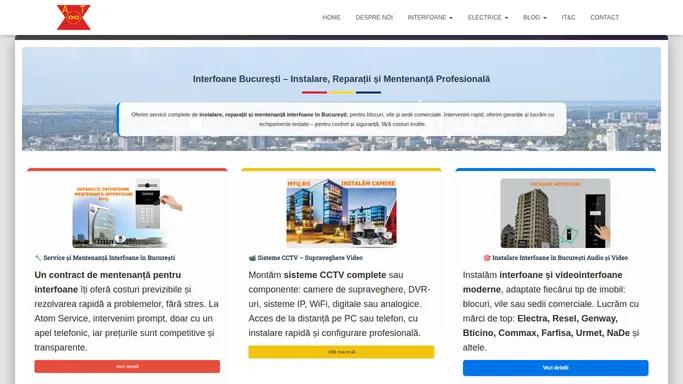Go to the DESPRE NOI page

tap(374, 17)
